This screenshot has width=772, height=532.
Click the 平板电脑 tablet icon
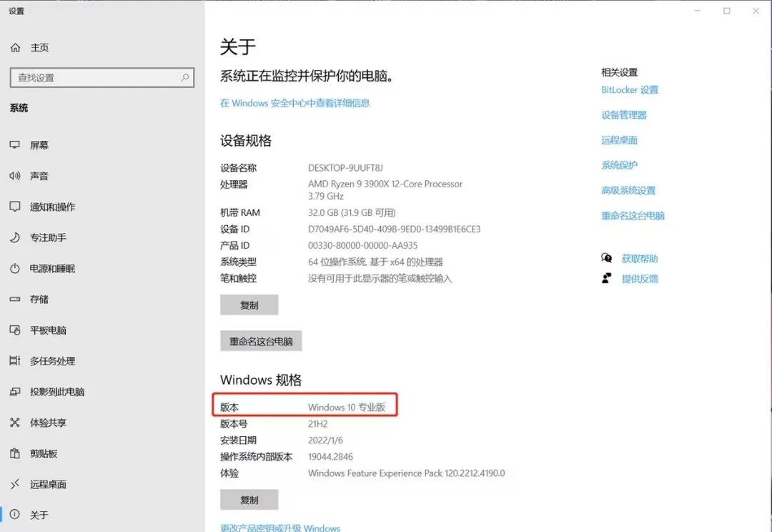click(15, 330)
